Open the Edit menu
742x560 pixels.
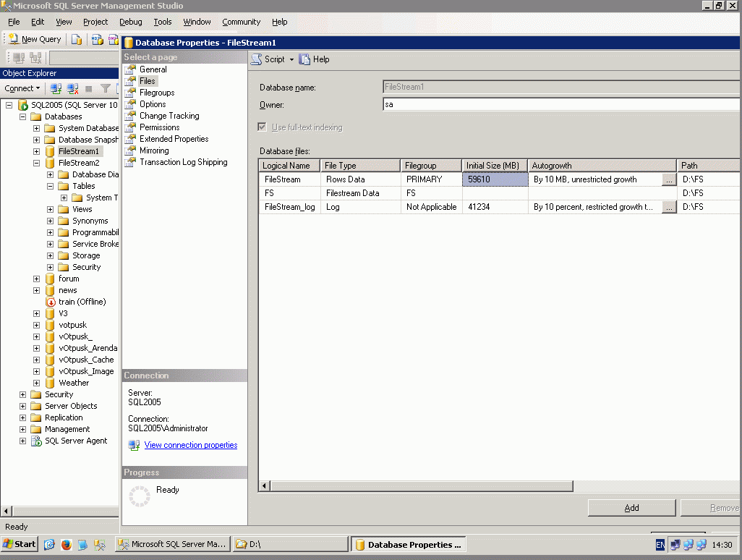click(38, 22)
